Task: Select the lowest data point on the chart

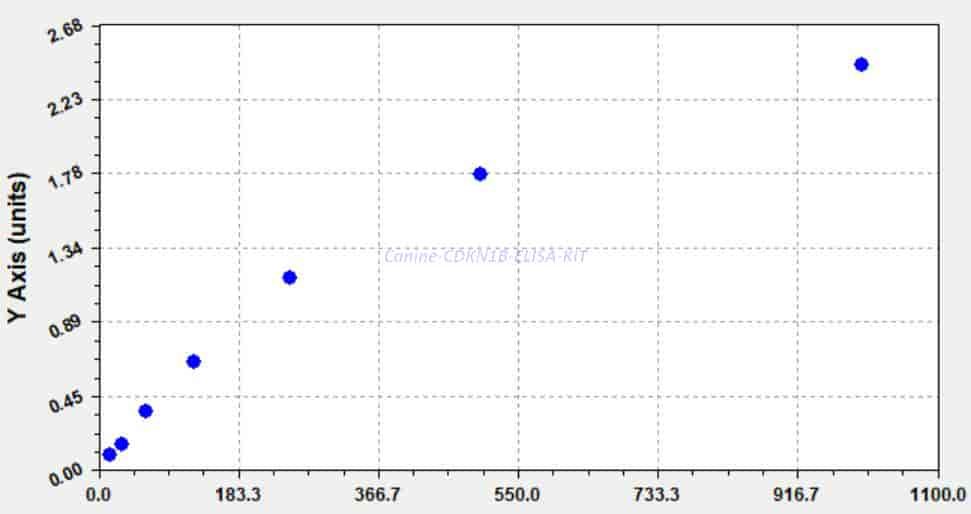Action: [x=110, y=455]
